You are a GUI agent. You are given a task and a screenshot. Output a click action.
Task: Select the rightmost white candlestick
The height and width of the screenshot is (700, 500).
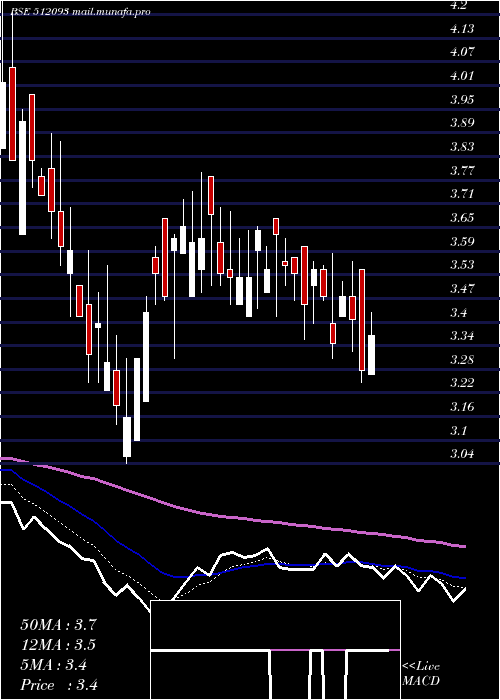click(371, 355)
